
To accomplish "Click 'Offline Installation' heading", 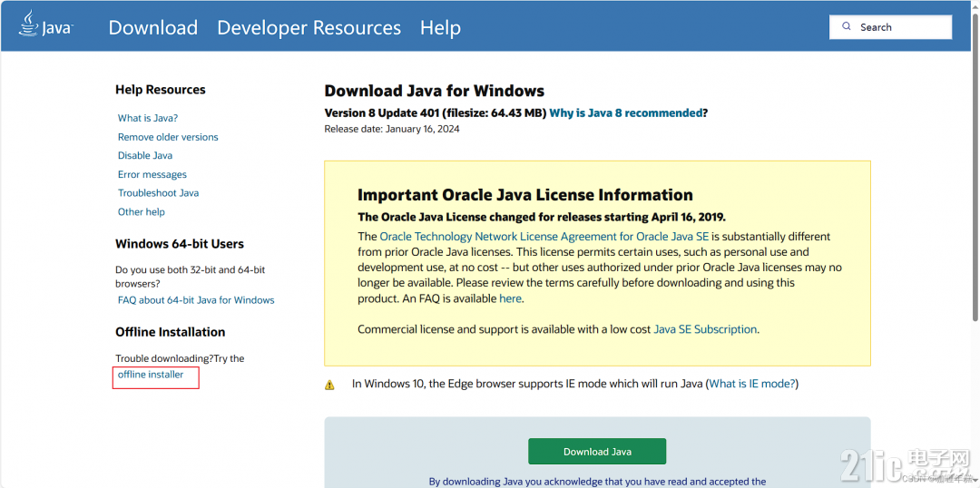I will pyautogui.click(x=170, y=332).
